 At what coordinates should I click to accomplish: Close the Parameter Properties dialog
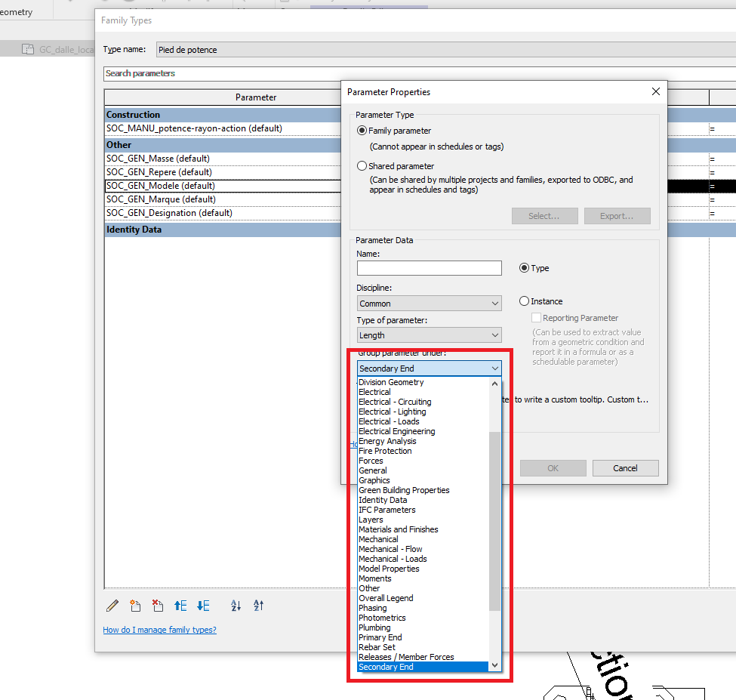[655, 91]
